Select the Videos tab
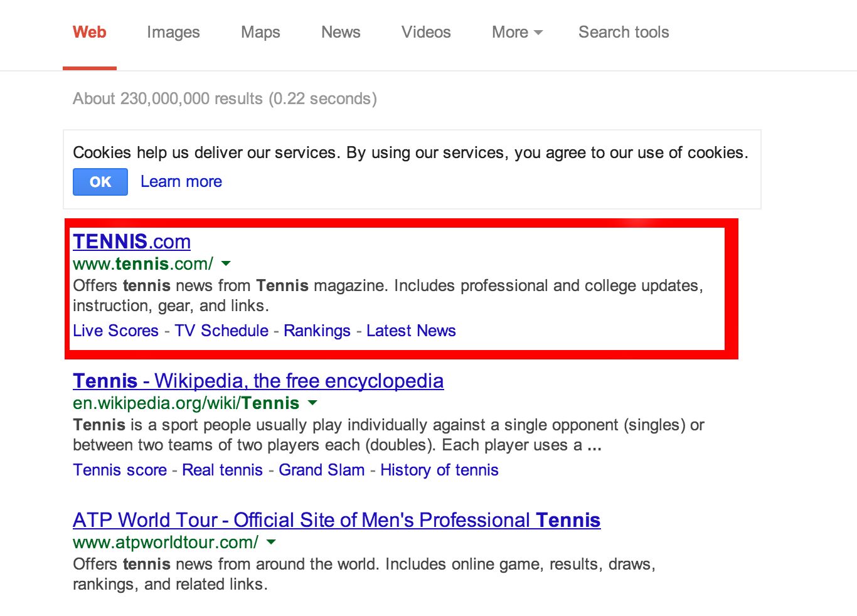Viewport: 857px width, 616px height. pyautogui.click(x=426, y=33)
